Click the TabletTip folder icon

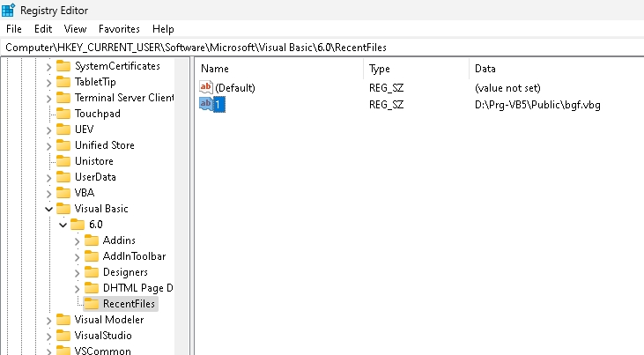pos(63,82)
